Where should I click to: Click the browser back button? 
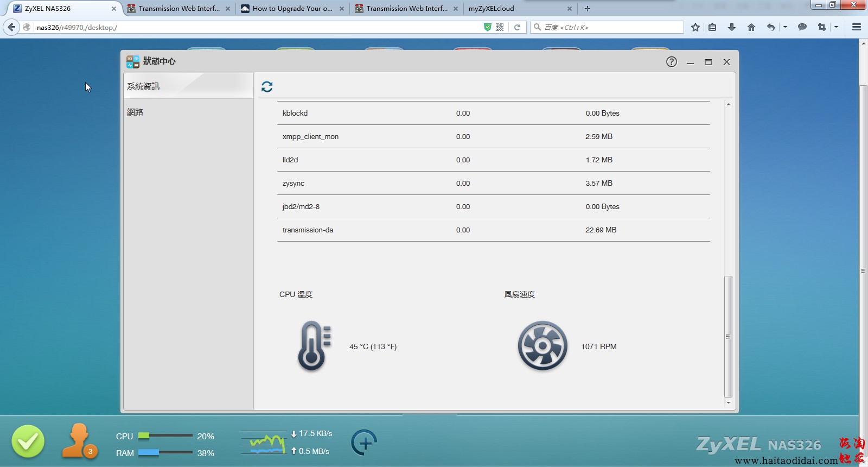[x=12, y=27]
